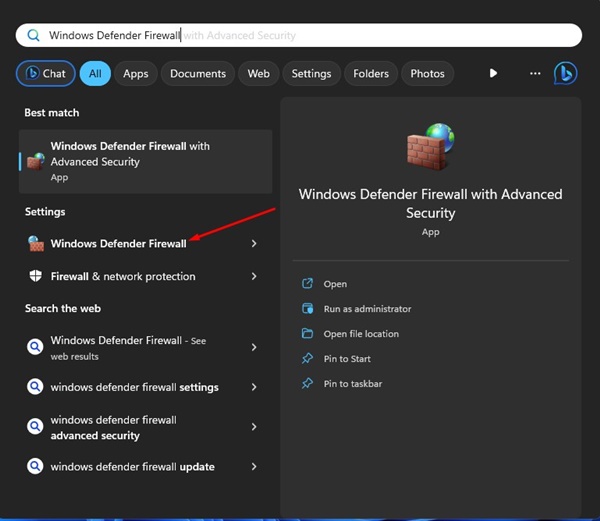Click the magnifier icon in the search box
600x521 pixels.
[34, 36]
